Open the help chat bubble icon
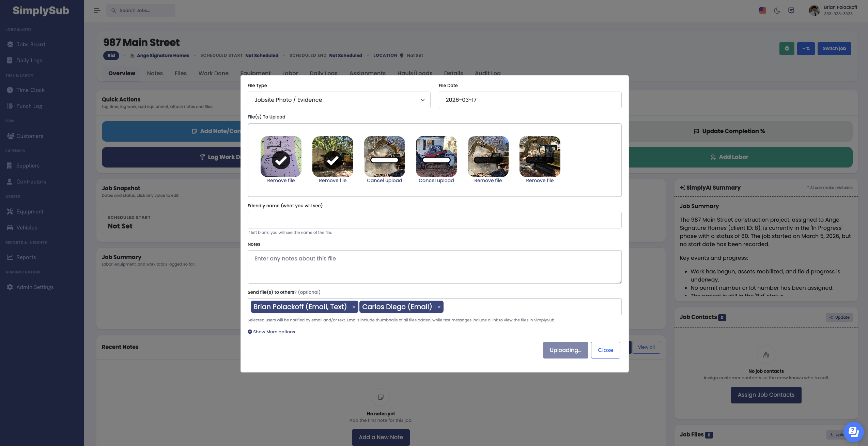The width and height of the screenshot is (868, 446). 853,432
